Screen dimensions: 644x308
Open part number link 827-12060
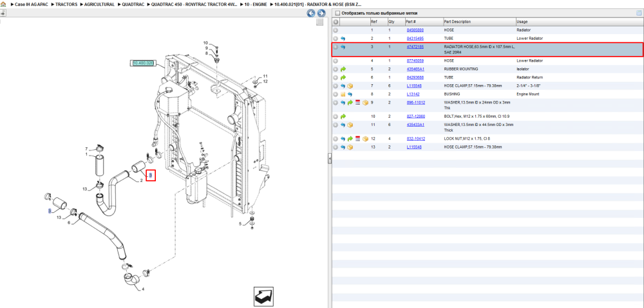tap(415, 116)
